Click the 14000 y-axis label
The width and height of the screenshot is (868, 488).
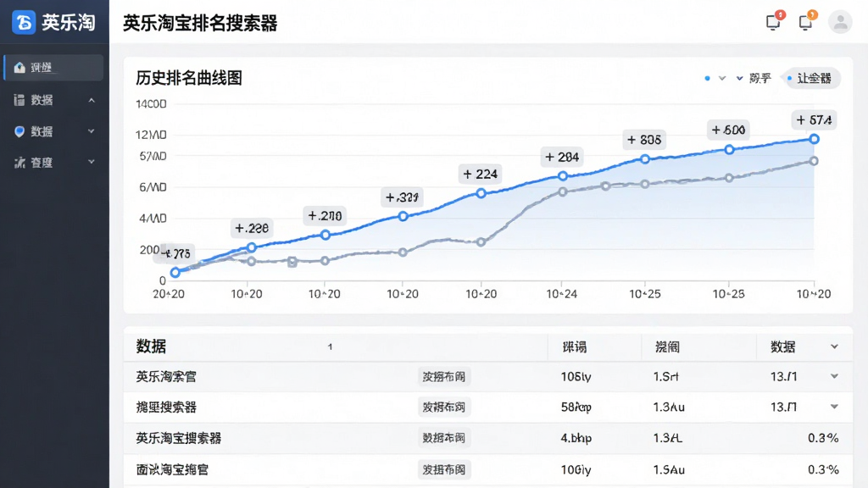click(x=151, y=104)
